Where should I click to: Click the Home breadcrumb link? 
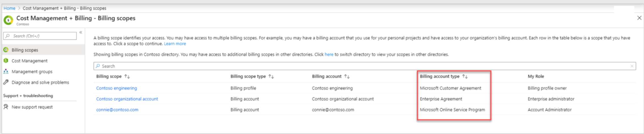(9, 8)
